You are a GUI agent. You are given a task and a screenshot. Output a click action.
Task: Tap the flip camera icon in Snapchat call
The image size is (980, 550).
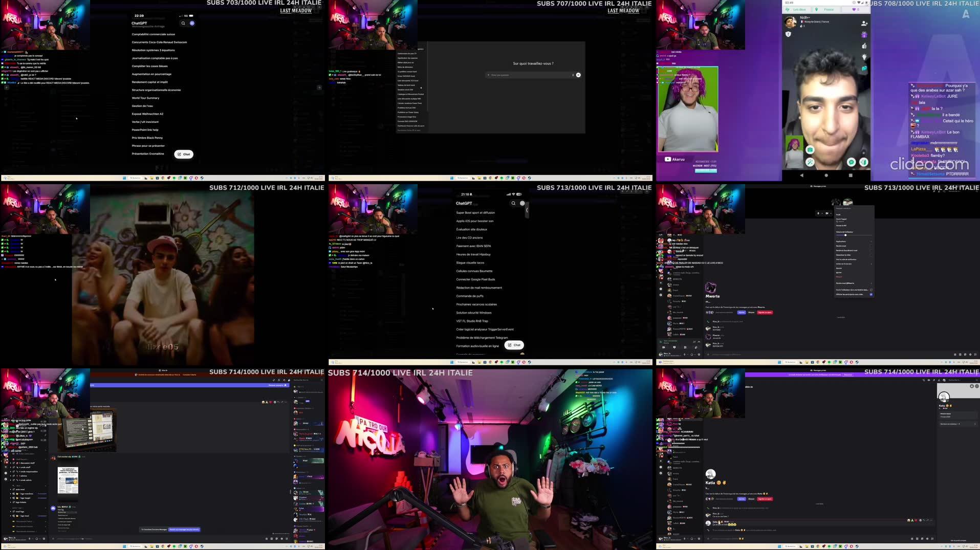pos(810,150)
